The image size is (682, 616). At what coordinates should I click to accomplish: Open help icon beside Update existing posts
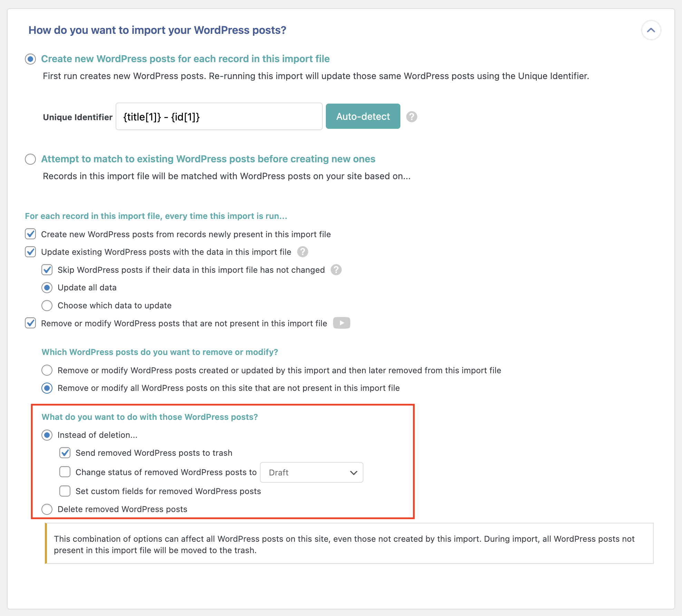[x=302, y=252]
